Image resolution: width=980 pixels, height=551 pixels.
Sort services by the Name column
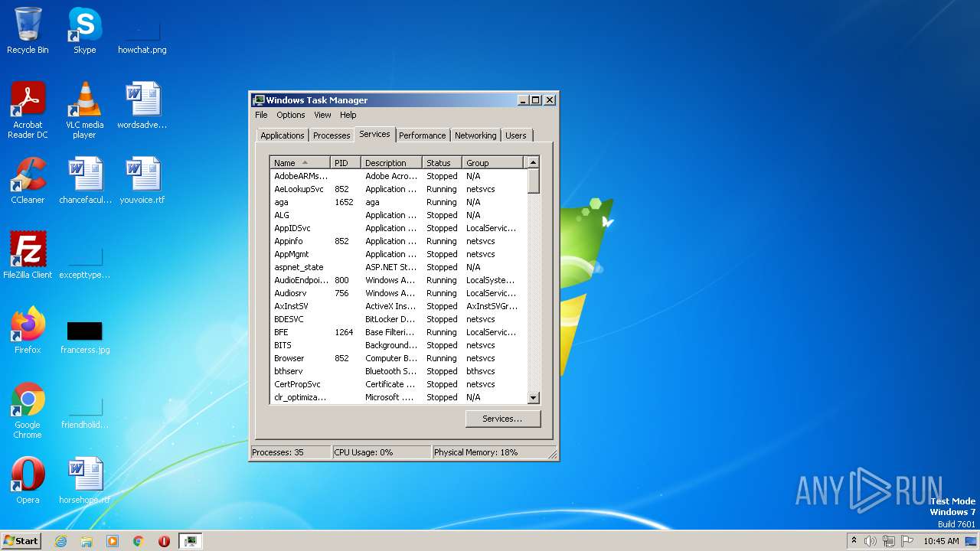(x=300, y=163)
